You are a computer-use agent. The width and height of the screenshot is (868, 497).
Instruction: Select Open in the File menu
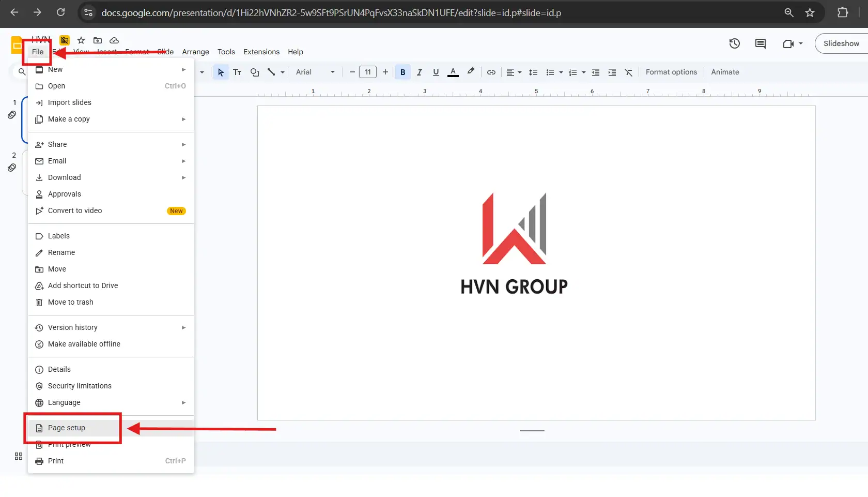(x=111, y=86)
